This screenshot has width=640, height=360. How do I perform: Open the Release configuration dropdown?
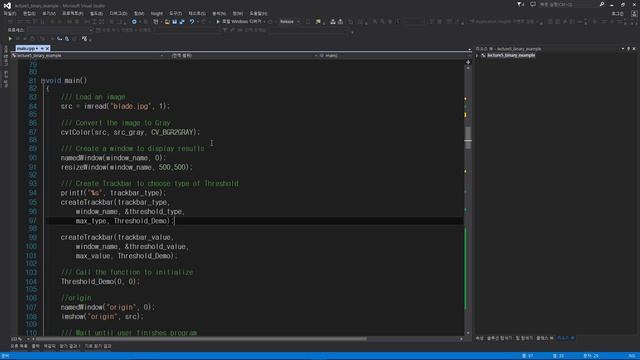290,22
